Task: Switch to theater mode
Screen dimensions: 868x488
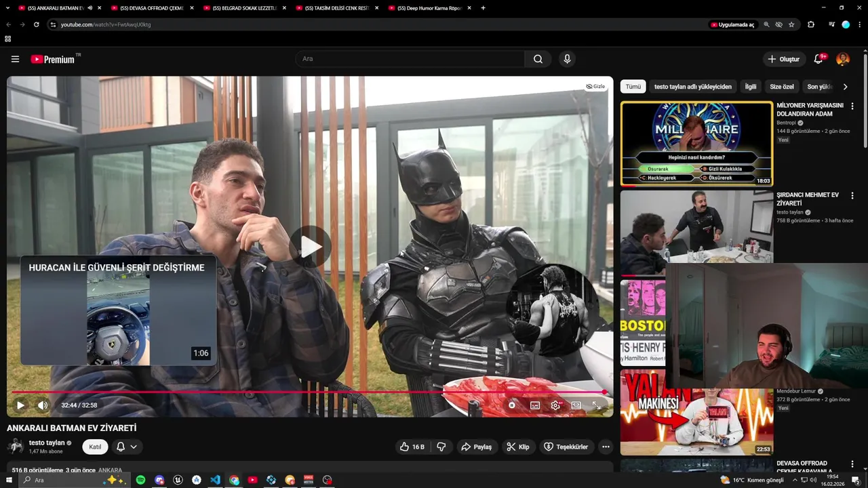Action: coord(576,405)
